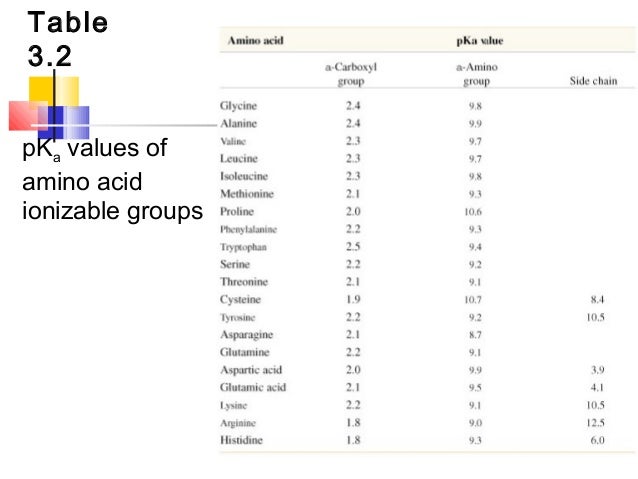Select Cysteine's side chain value 8.4
Image resolution: width=638 pixels, height=479 pixels.
tap(598, 299)
